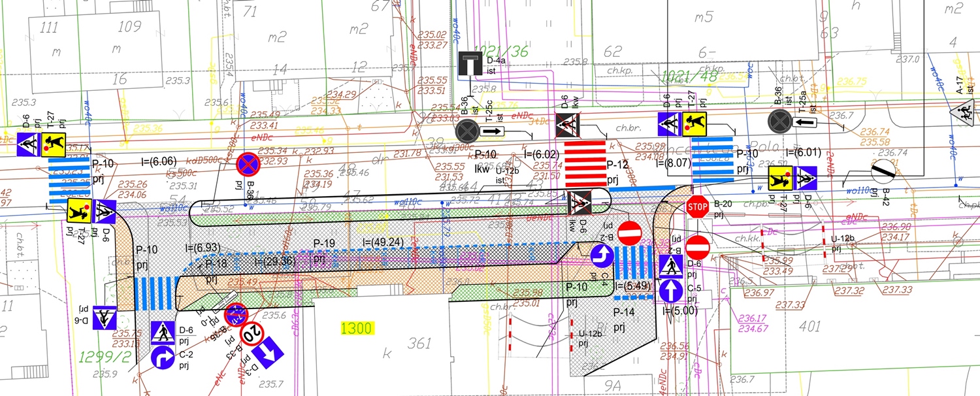980x396 pixels.
Task: Click the green parcel number 1021/48
Action: [x=691, y=77]
